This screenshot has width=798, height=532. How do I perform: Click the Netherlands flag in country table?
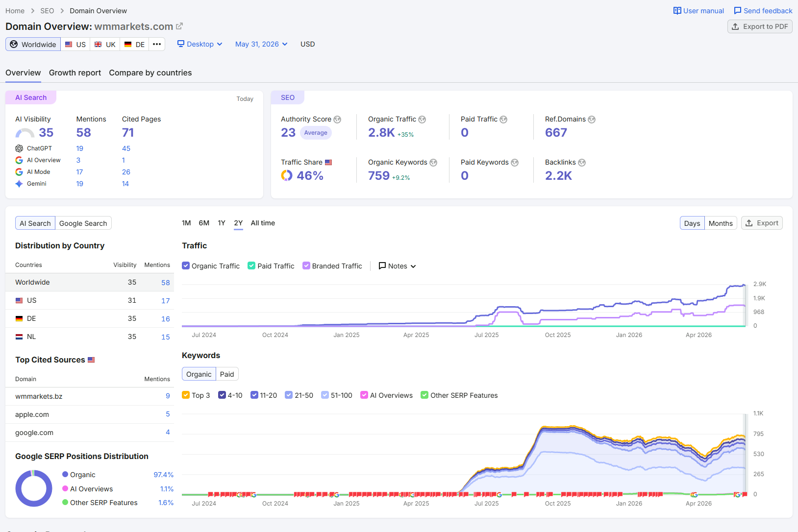coord(19,337)
